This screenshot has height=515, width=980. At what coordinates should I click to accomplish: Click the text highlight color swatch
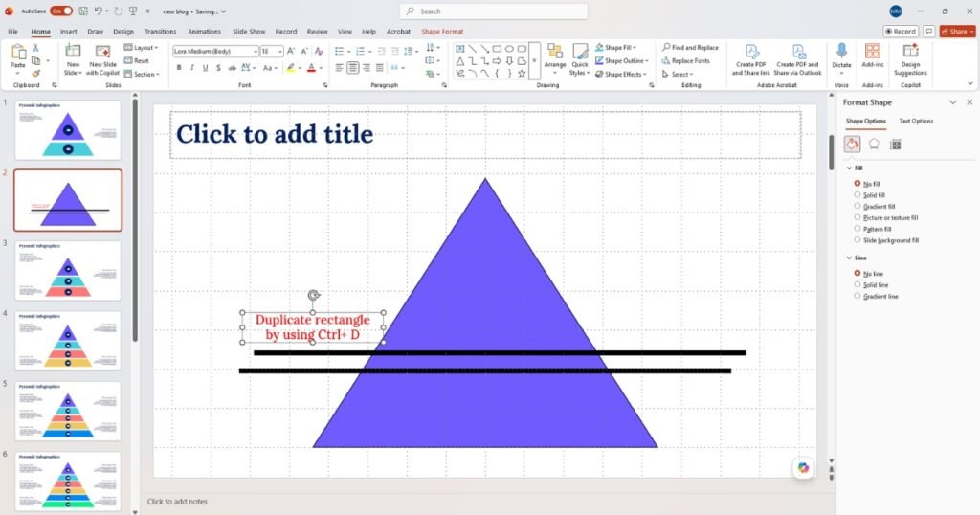[291, 68]
